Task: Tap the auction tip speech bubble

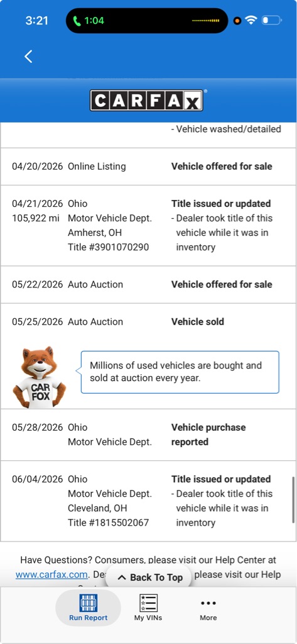Action: [x=180, y=372]
